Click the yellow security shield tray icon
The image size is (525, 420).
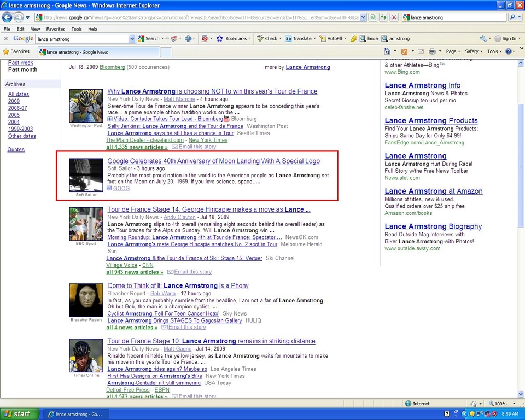coord(472,414)
